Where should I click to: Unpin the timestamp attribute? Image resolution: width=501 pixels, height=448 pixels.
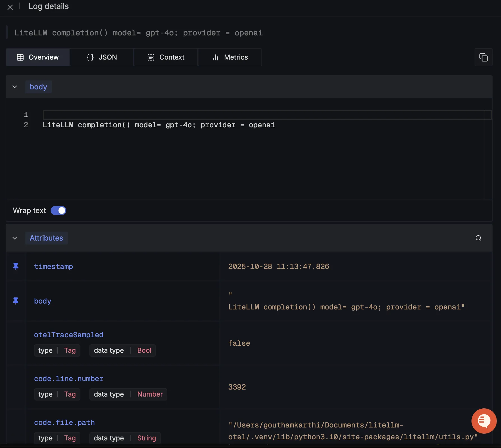click(16, 266)
